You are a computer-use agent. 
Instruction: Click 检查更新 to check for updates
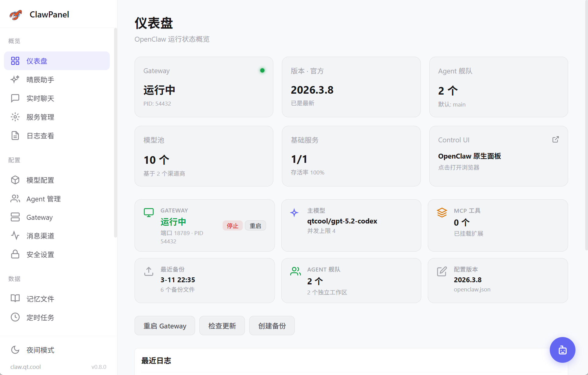(x=222, y=325)
